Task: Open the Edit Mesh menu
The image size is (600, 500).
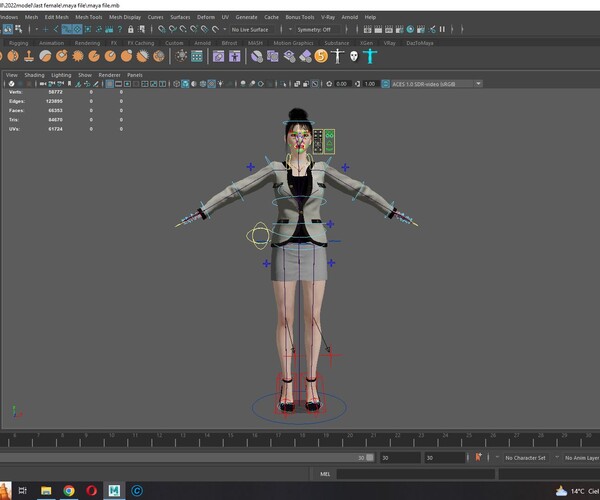Action: click(57, 17)
